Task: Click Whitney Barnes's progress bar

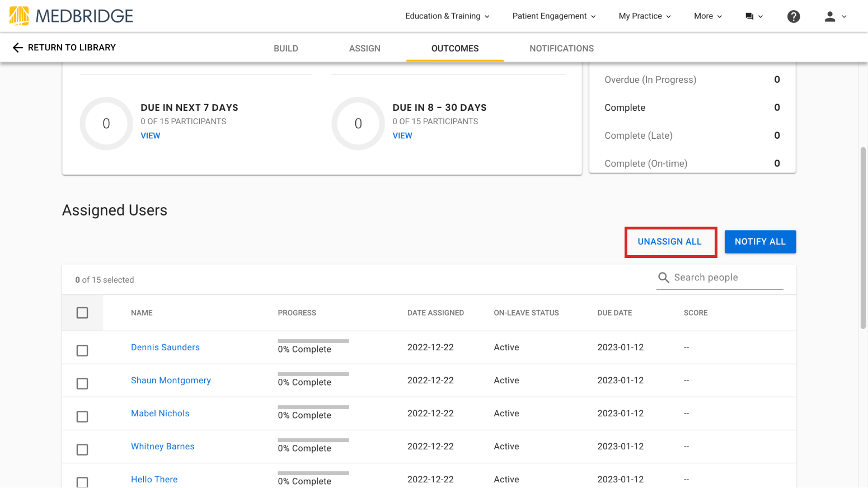Action: [313, 440]
